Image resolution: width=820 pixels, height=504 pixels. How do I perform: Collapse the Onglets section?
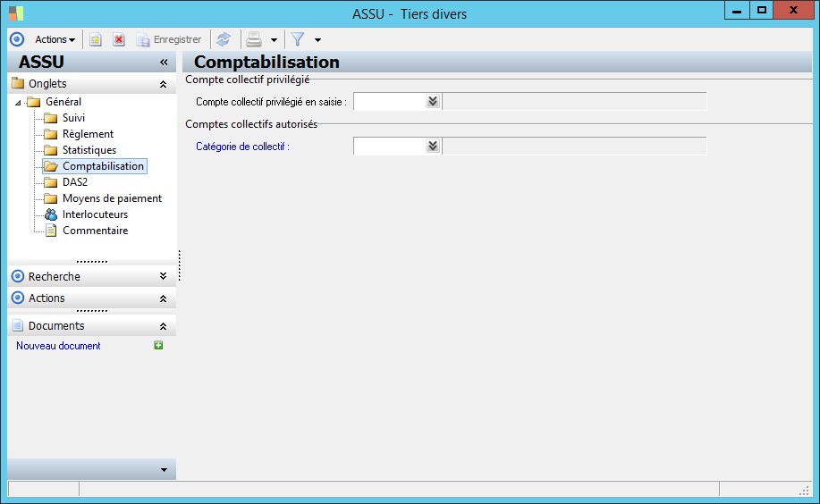coord(163,84)
